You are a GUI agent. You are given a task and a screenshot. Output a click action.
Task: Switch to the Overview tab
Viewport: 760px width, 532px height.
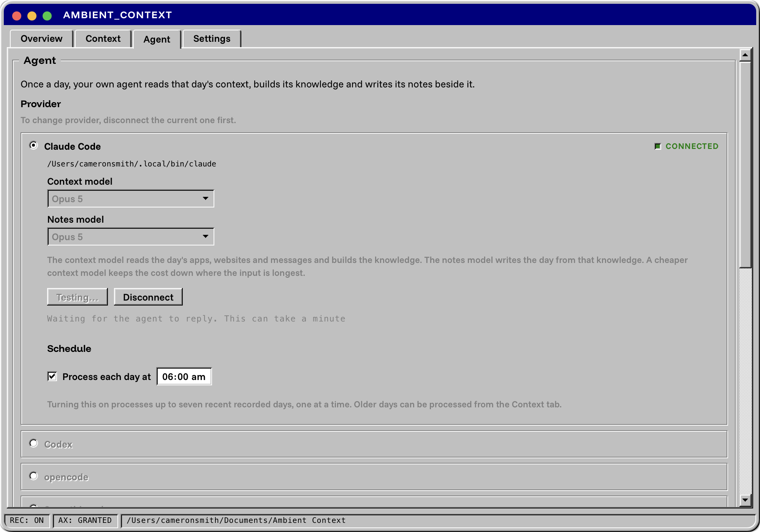pos(41,39)
